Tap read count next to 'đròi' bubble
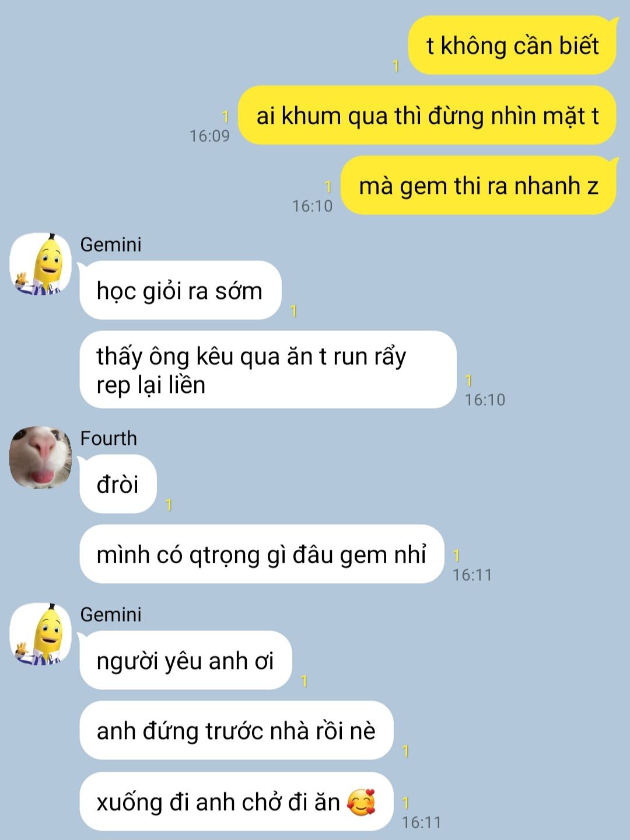The height and width of the screenshot is (840, 630). tap(169, 505)
